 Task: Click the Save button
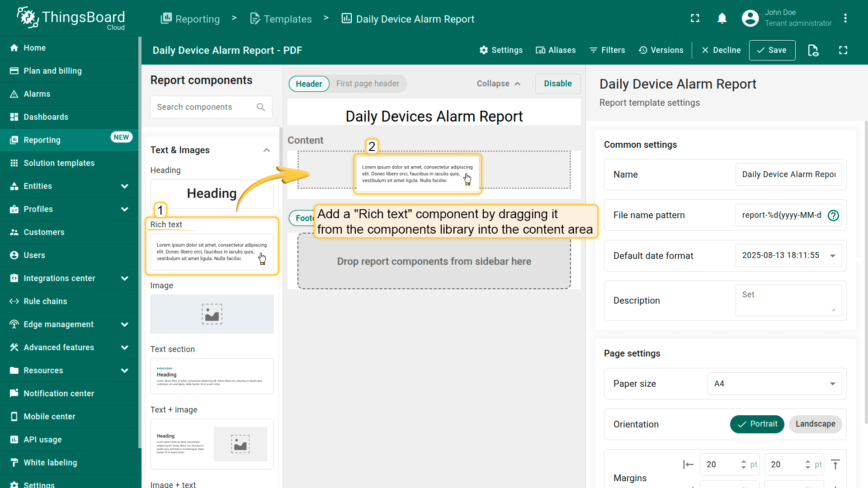tap(772, 50)
